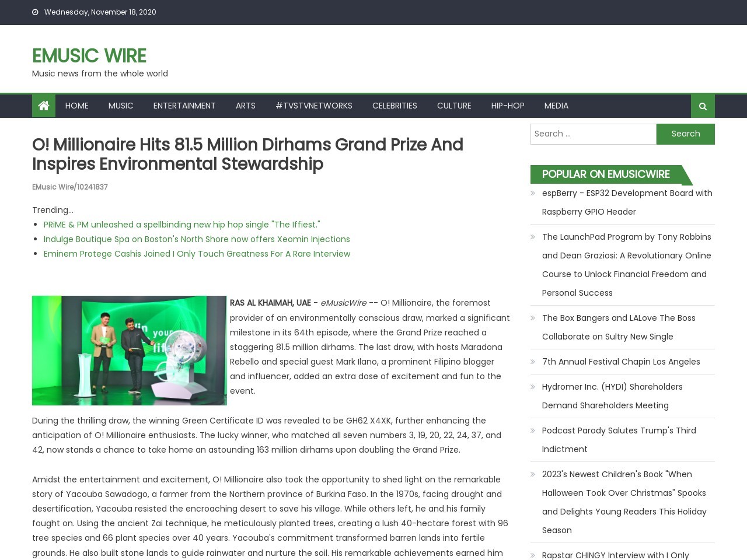Open espBerry ESP32 Development Board article
747x560 pixels.
627,202
